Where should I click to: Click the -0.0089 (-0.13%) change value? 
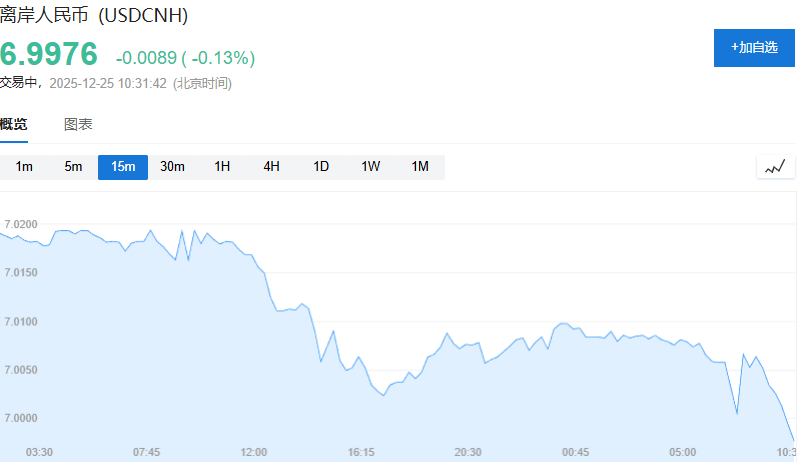[x=185, y=58]
